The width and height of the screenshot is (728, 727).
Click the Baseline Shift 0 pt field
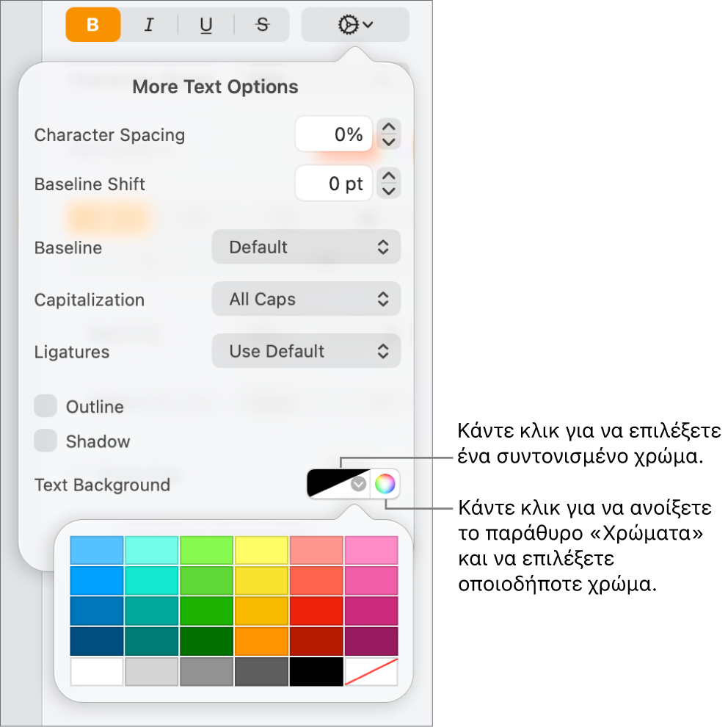click(x=333, y=184)
